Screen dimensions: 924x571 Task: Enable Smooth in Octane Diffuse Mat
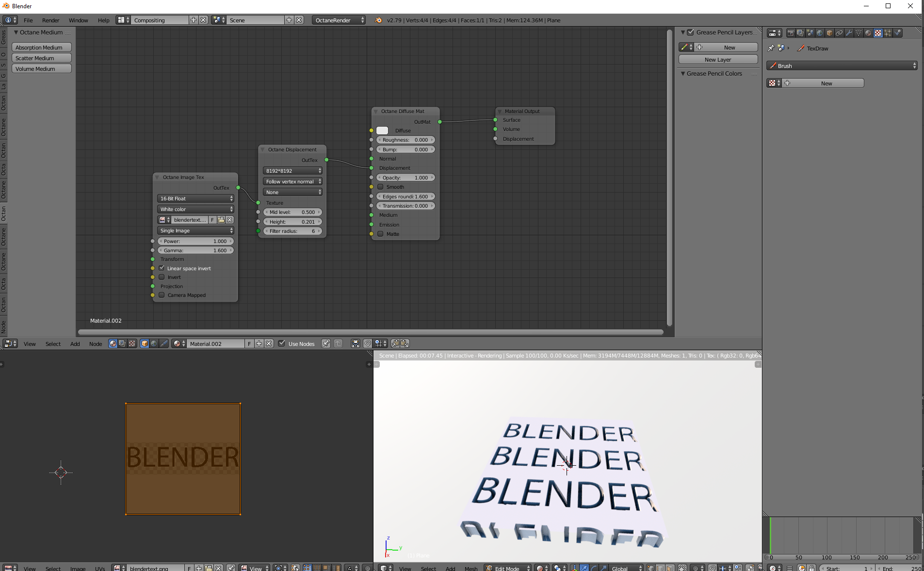click(381, 187)
